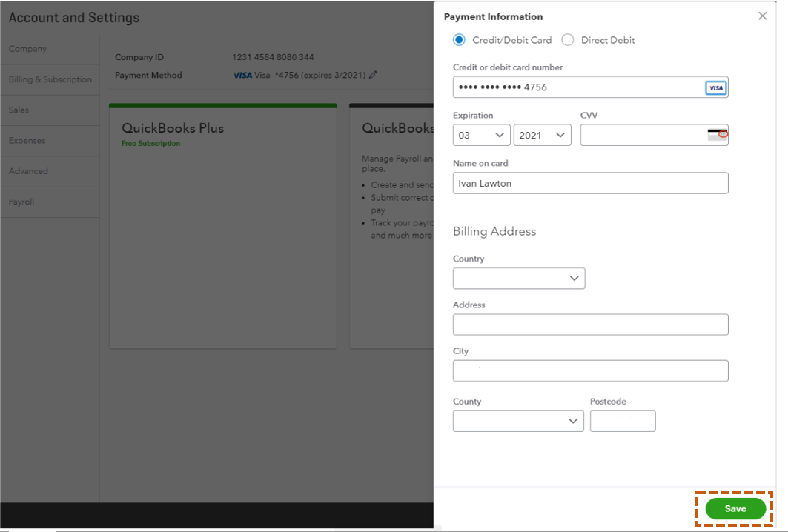The height and width of the screenshot is (532, 788).
Task: Edit the Name on card field
Action: [x=590, y=183]
